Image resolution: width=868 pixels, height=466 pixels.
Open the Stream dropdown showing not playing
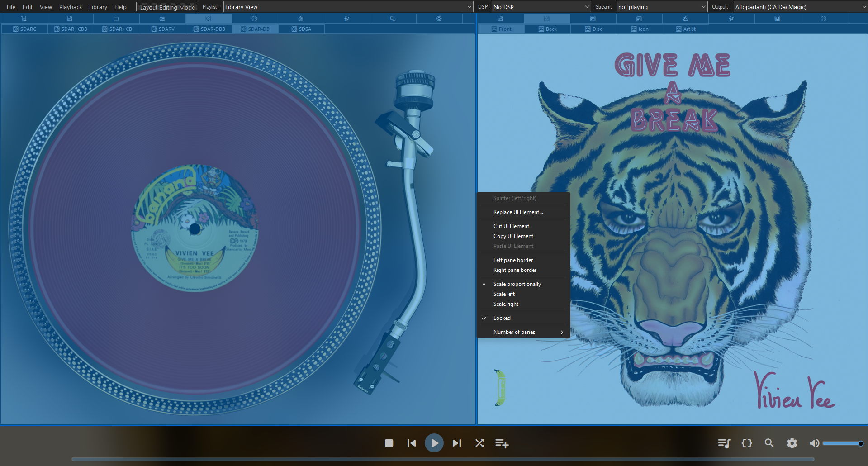tap(662, 7)
